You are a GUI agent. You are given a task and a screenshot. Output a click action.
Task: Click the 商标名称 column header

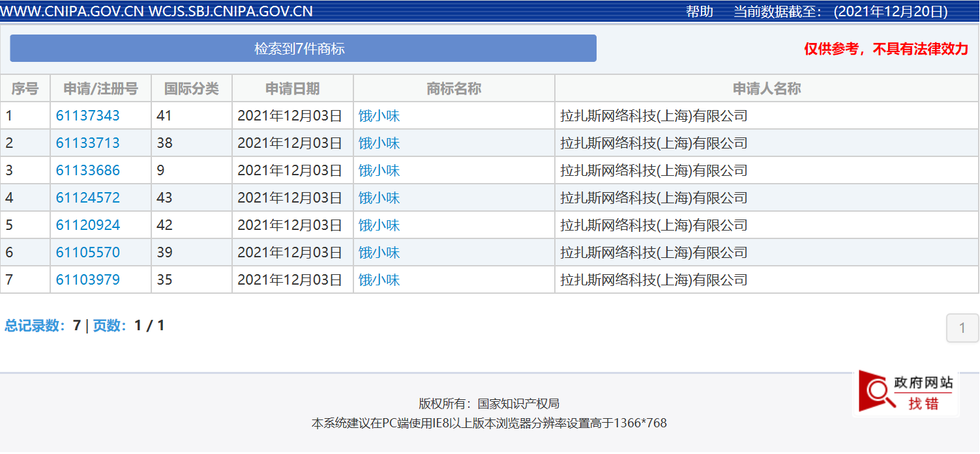pyautogui.click(x=454, y=89)
